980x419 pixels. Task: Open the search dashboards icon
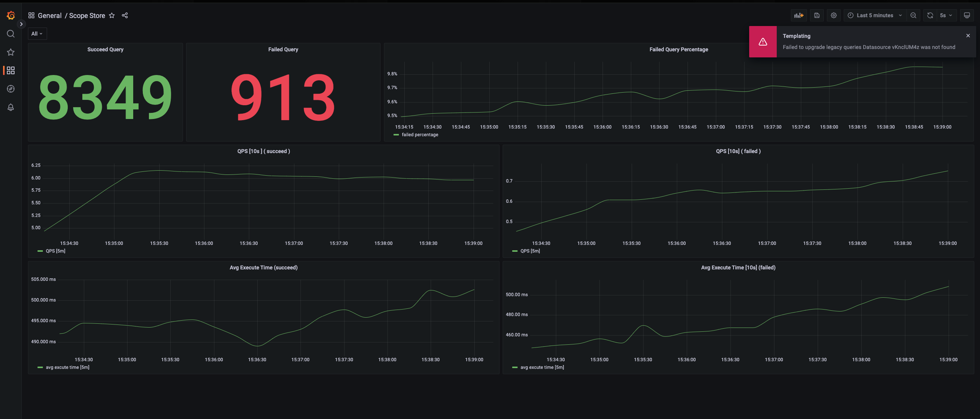coord(11,34)
